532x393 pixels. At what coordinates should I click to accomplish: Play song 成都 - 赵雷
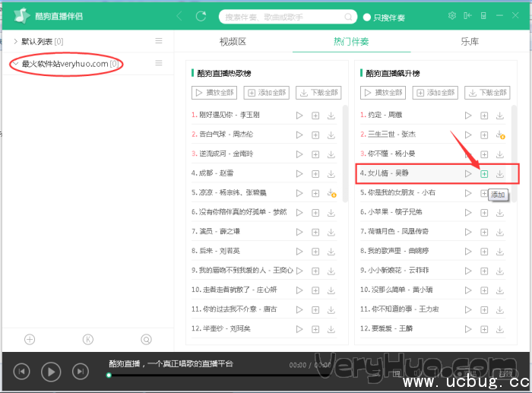click(299, 174)
